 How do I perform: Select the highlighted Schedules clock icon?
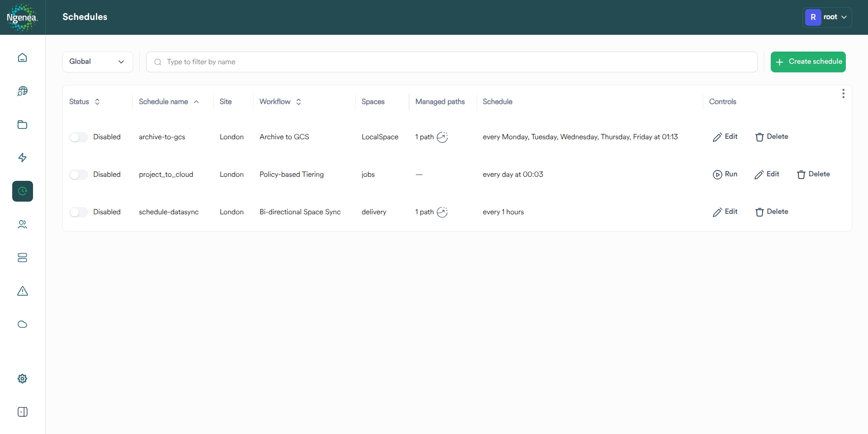pyautogui.click(x=22, y=191)
